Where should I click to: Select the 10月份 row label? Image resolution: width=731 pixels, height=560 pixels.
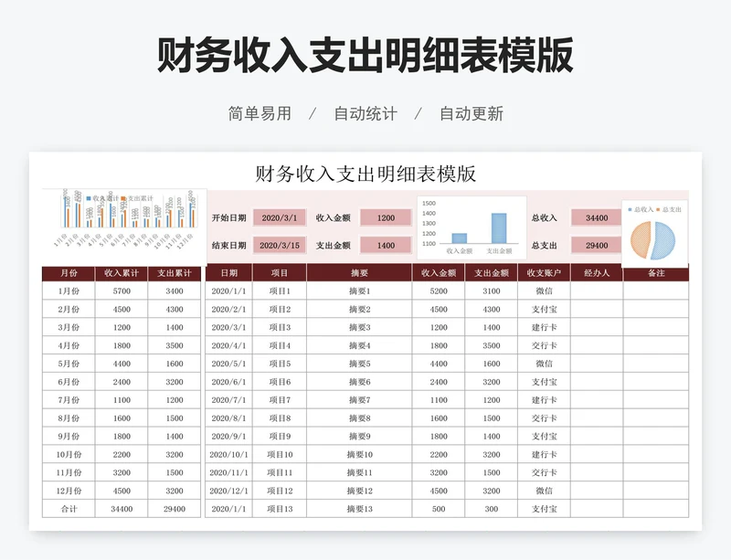69,455
